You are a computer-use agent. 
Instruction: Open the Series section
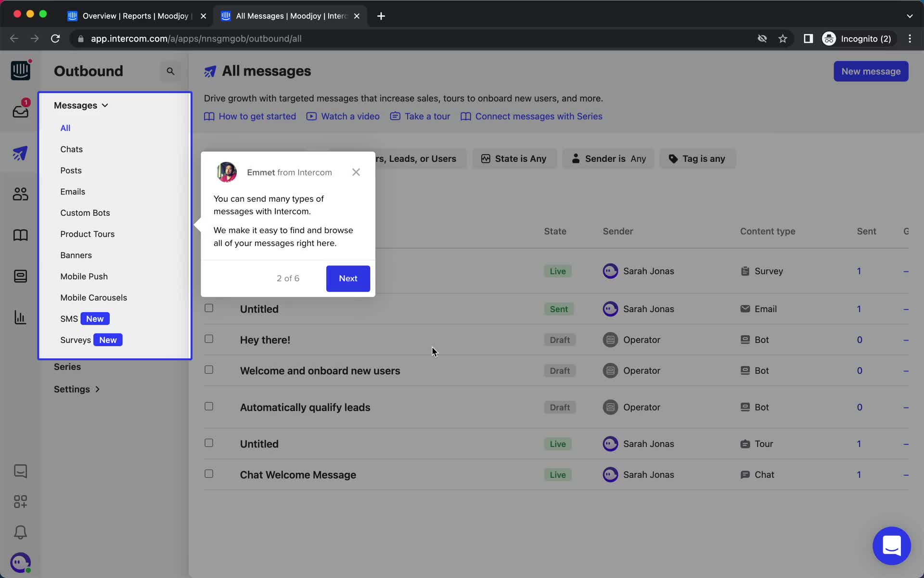tap(67, 367)
